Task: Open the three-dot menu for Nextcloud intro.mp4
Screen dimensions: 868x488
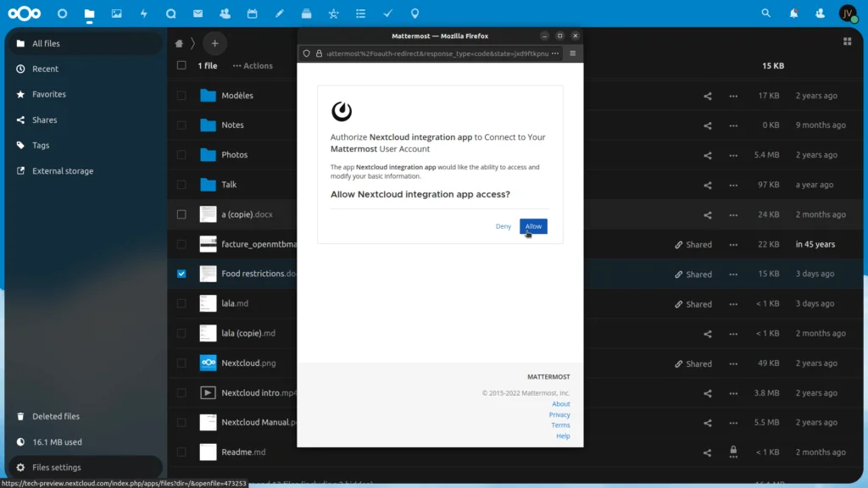Action: [x=733, y=393]
